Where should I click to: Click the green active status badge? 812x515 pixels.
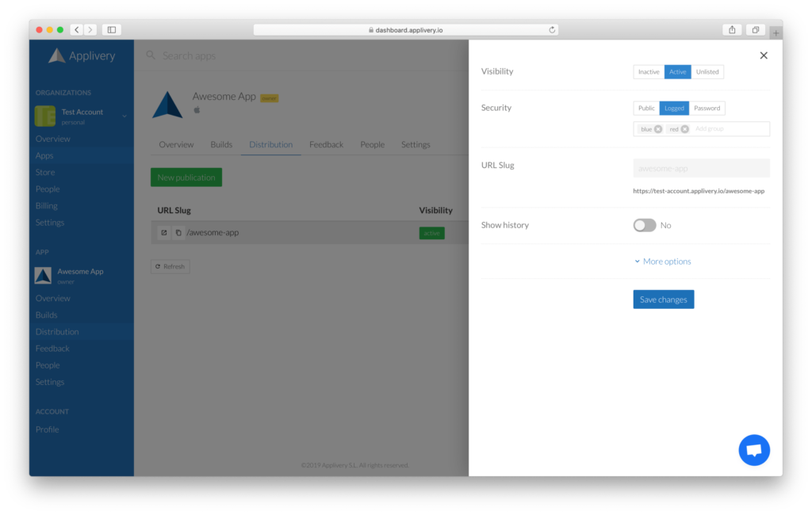[x=431, y=233]
